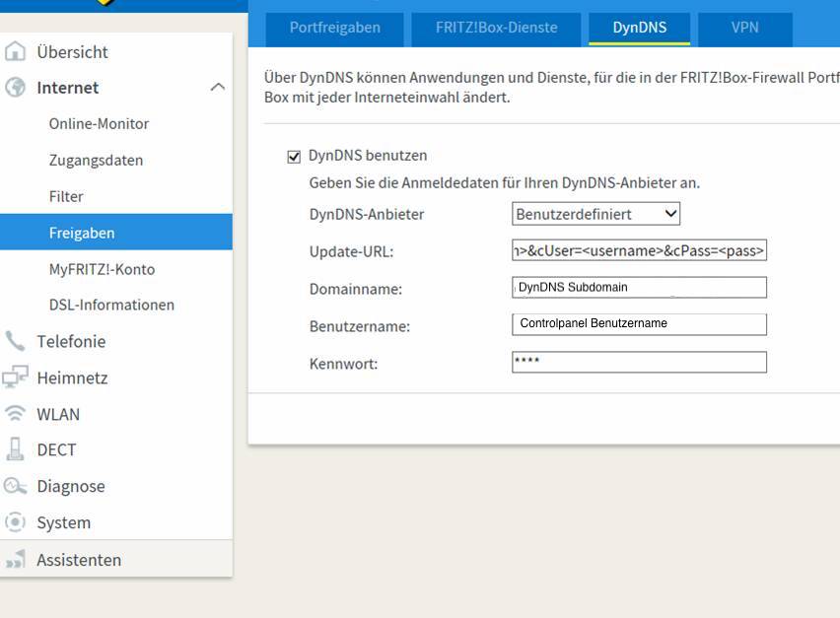Click the Heimnetz network computers icon
The width and height of the screenshot is (840, 618).
point(15,378)
